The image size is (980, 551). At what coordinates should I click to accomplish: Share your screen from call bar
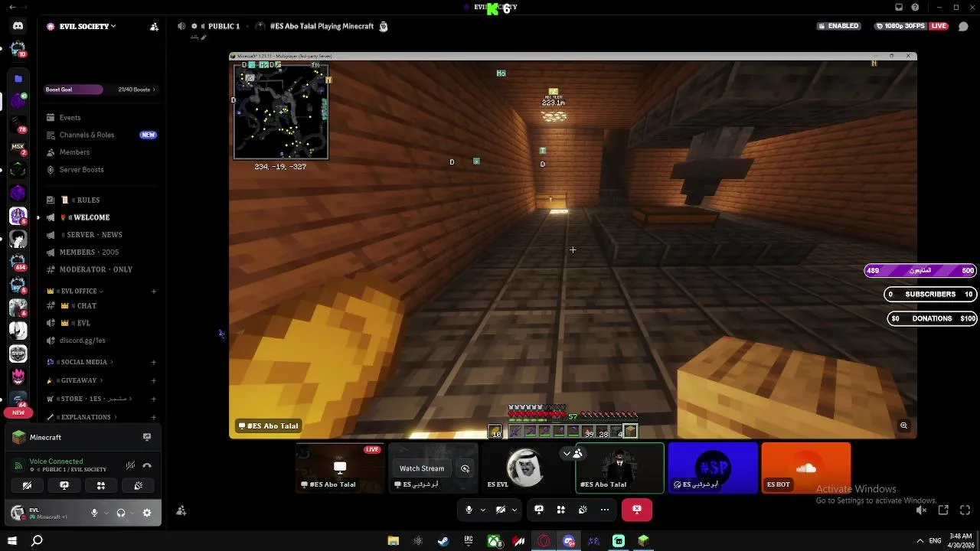coord(539,510)
